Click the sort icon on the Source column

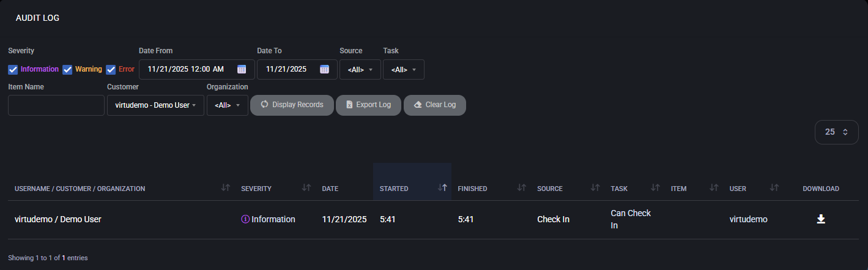[595, 188]
